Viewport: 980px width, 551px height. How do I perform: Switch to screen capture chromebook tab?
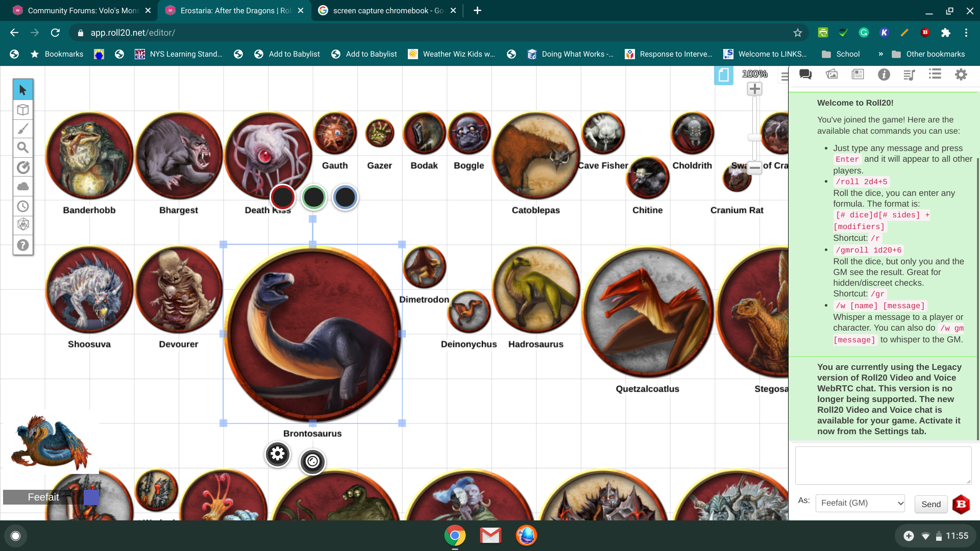[387, 11]
